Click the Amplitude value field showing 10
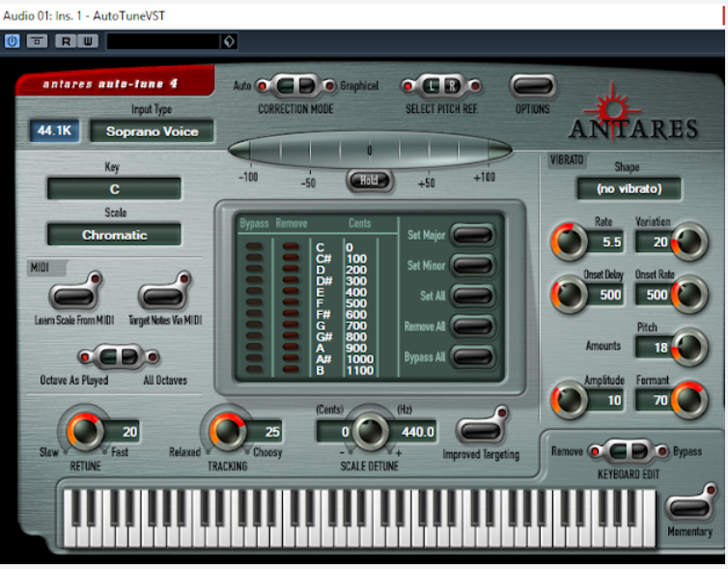This screenshot has height=569, width=728. 605,400
